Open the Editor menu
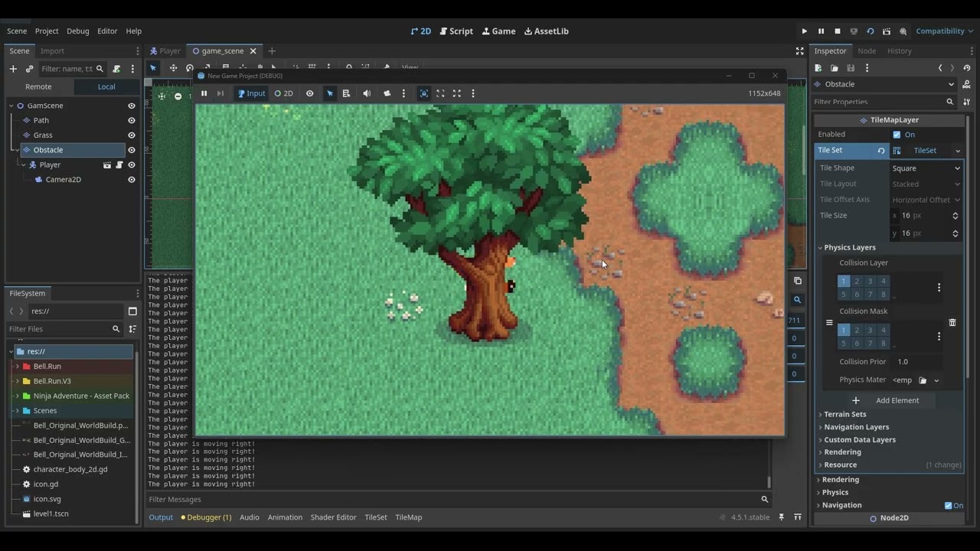 pos(107,31)
